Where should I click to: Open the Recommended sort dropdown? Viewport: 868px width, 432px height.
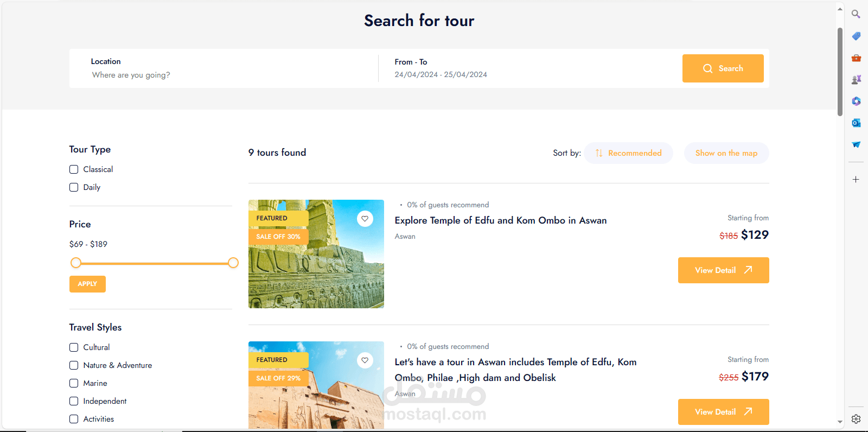[x=628, y=153]
